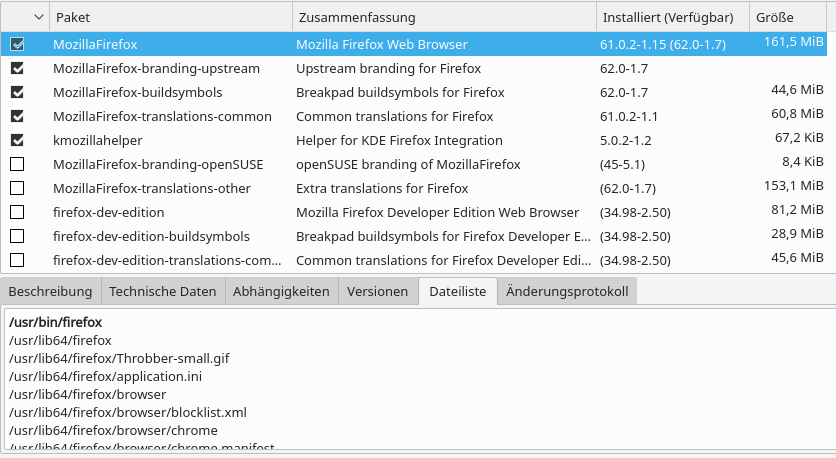Mark MozillaFirefox-branding-openSUSE for installation

pos(17,164)
